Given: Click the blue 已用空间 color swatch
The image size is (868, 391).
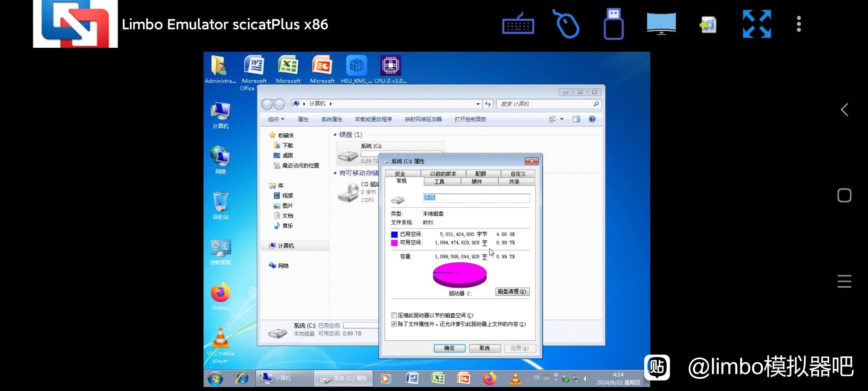Looking at the screenshot, I should point(395,235).
